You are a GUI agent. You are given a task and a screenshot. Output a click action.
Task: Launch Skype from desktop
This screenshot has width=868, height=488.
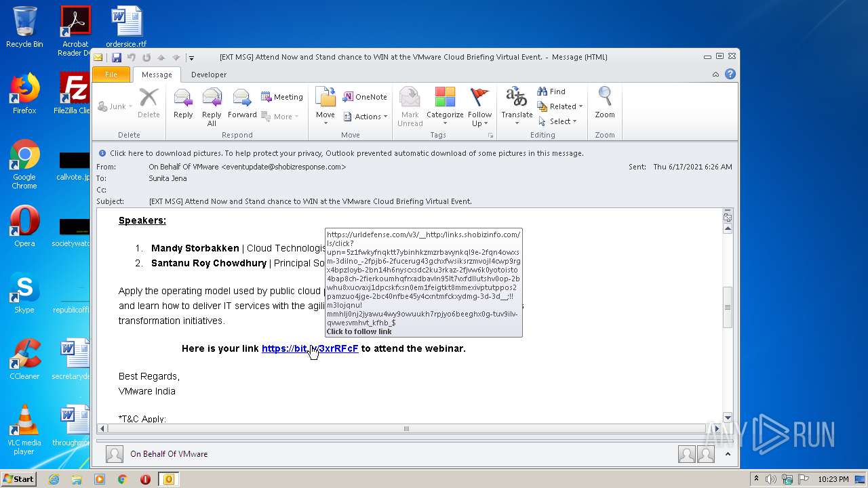tap(24, 293)
